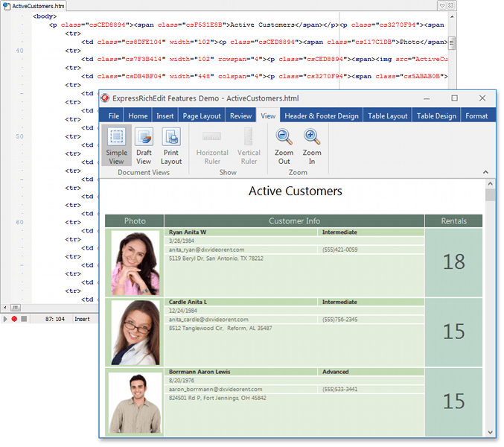The height and width of the screenshot is (447, 504).
Task: Switch to Print Layout view
Action: 171,145
